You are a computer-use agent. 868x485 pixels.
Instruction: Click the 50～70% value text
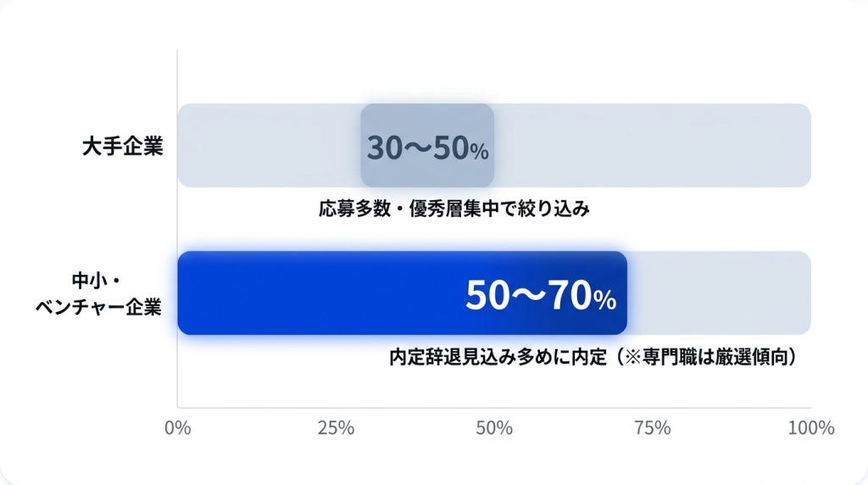541,295
